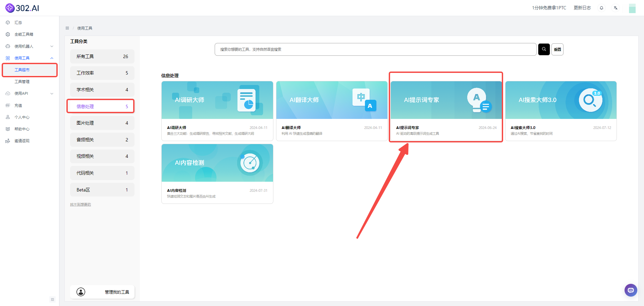This screenshot has height=306, width=644.
Task: Open AI调研大师 tool card
Action: [x=217, y=111]
